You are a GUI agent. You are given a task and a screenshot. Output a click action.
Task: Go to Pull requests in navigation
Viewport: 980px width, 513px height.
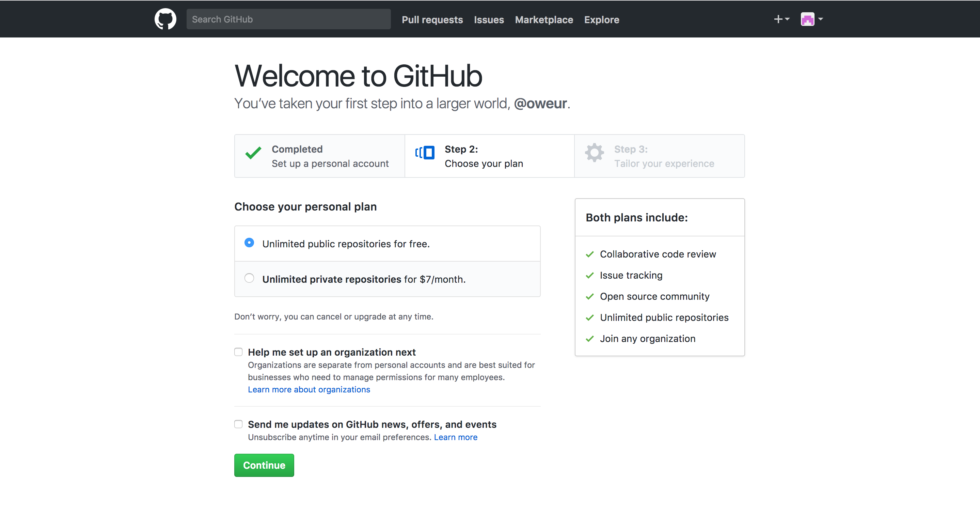click(x=432, y=19)
